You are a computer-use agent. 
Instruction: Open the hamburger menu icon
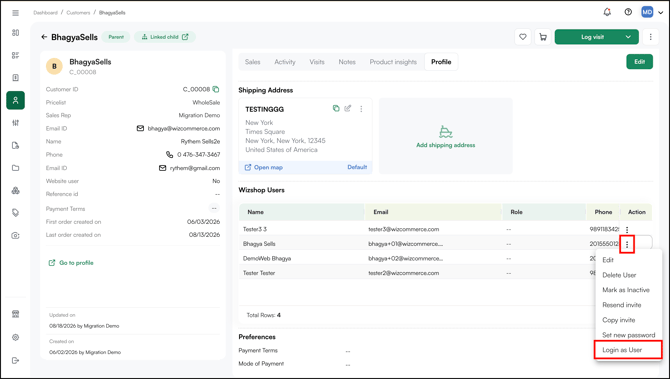15,13
